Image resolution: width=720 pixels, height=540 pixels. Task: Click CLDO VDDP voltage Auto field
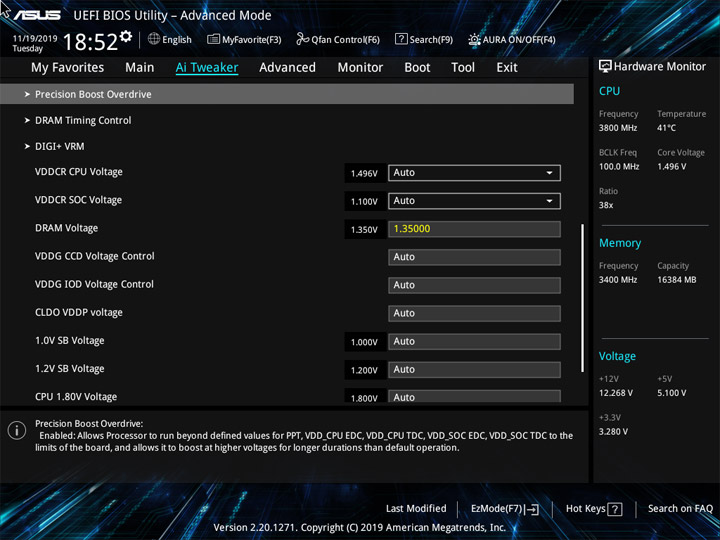pos(474,313)
